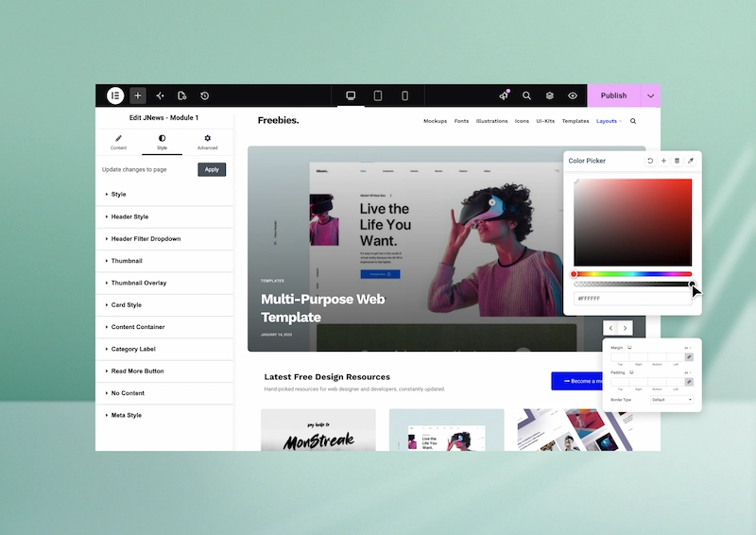The height and width of the screenshot is (535, 756).
Task: Open Padding responsive device icon
Action: [631, 372]
